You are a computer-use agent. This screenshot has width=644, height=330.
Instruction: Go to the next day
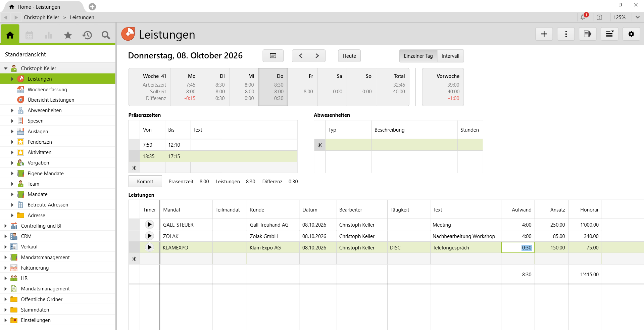317,56
